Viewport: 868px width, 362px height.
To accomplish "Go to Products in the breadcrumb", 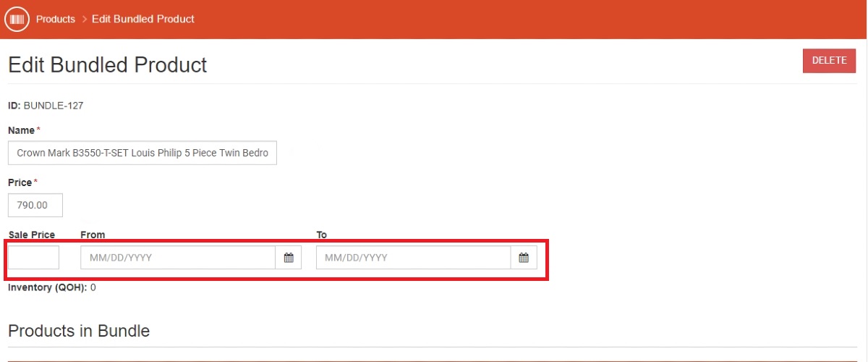I will [x=56, y=20].
